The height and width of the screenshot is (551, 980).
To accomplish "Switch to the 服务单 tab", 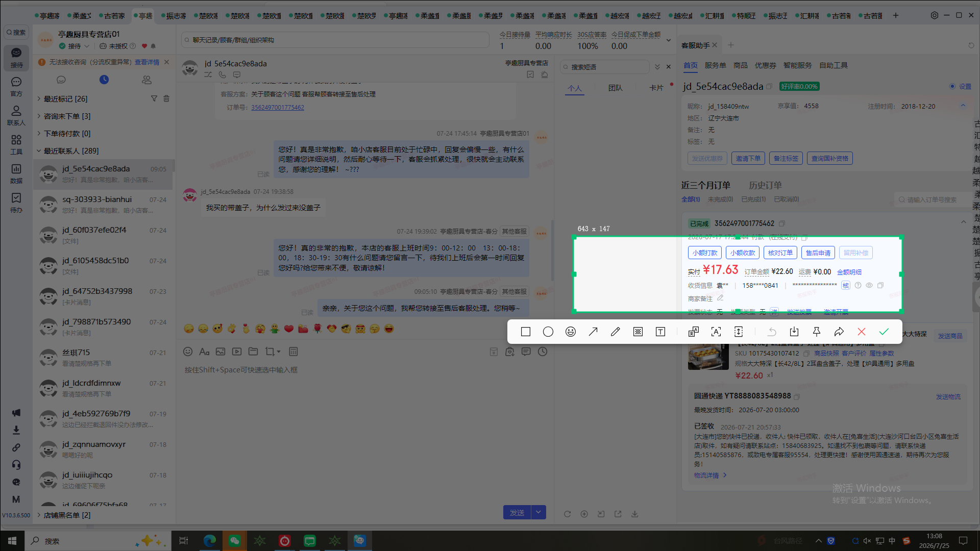I will click(715, 65).
